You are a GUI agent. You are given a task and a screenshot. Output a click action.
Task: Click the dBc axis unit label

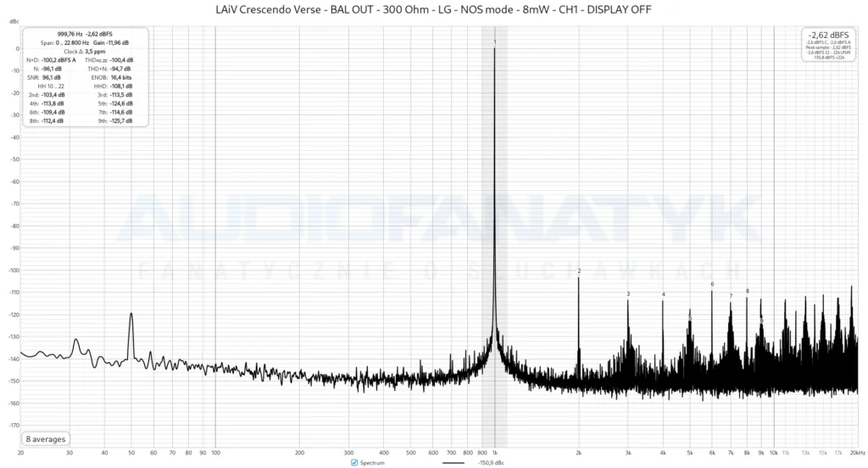(14, 21)
